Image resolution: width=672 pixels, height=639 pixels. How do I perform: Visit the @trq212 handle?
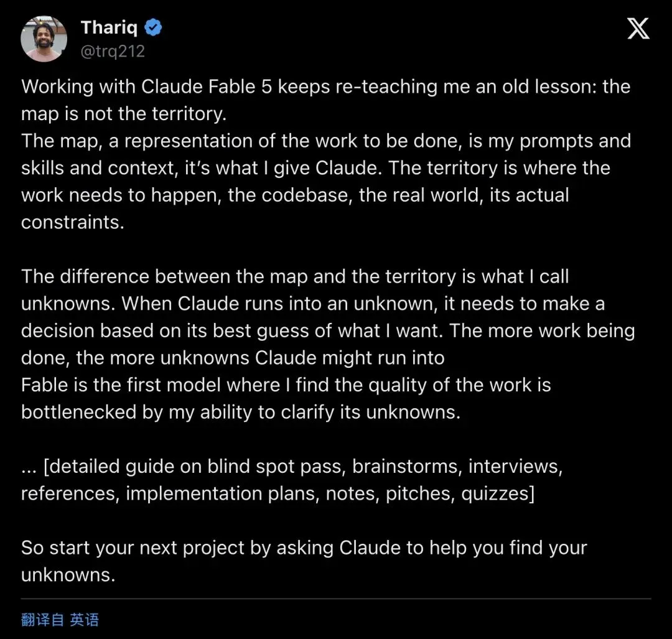113,51
